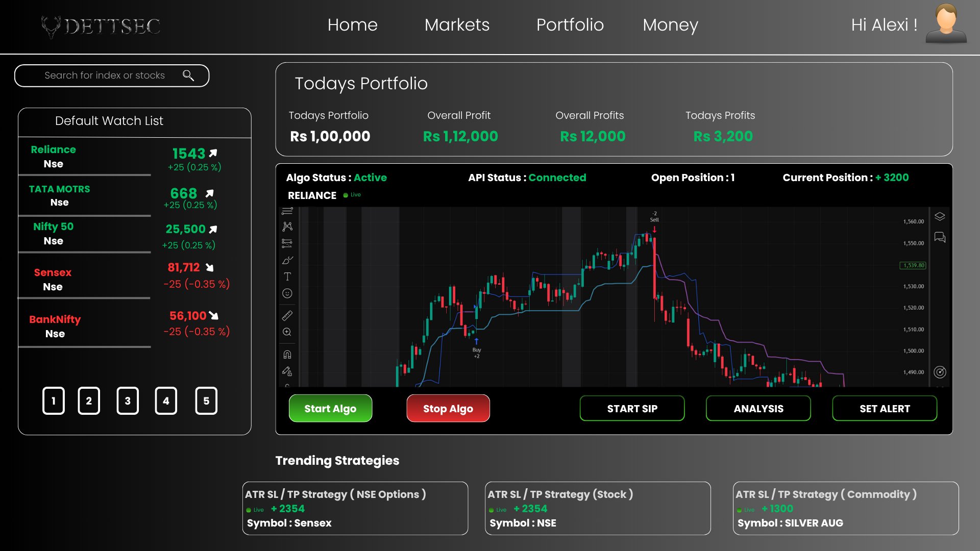
Task: Select the Text tool in the chart toolbar
Action: coord(287,277)
